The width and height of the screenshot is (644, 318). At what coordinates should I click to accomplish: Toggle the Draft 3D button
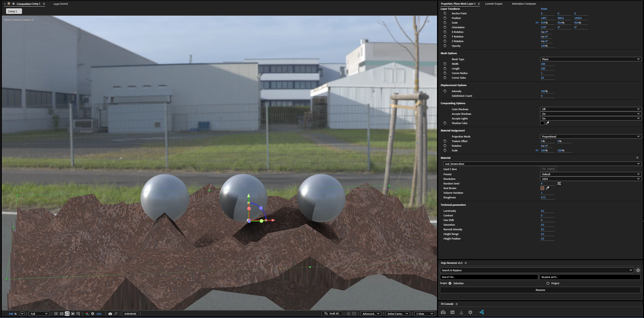pyautogui.click(x=332, y=314)
